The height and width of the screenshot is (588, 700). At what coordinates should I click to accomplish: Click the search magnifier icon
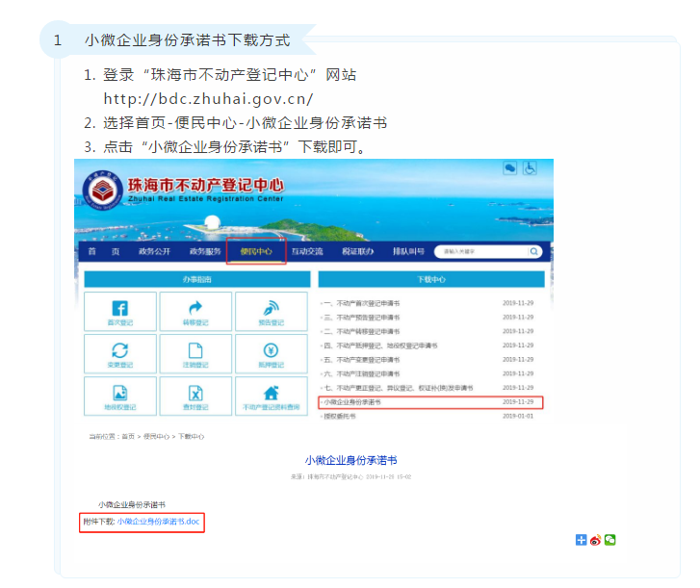coord(534,251)
